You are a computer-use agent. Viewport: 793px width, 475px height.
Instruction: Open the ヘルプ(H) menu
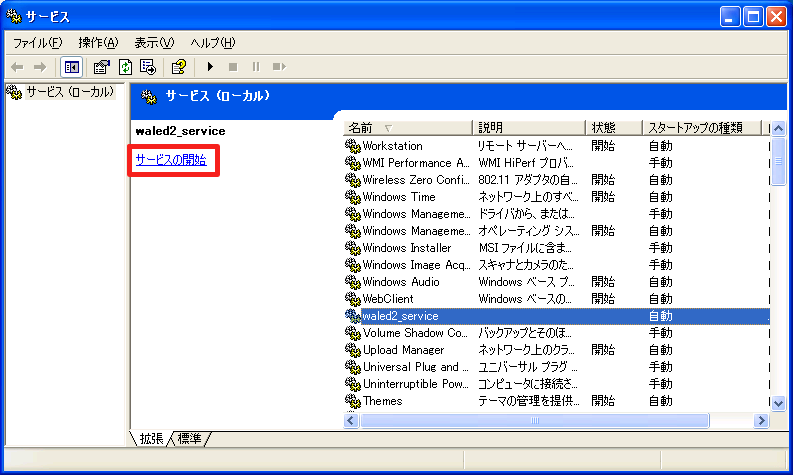pyautogui.click(x=213, y=43)
